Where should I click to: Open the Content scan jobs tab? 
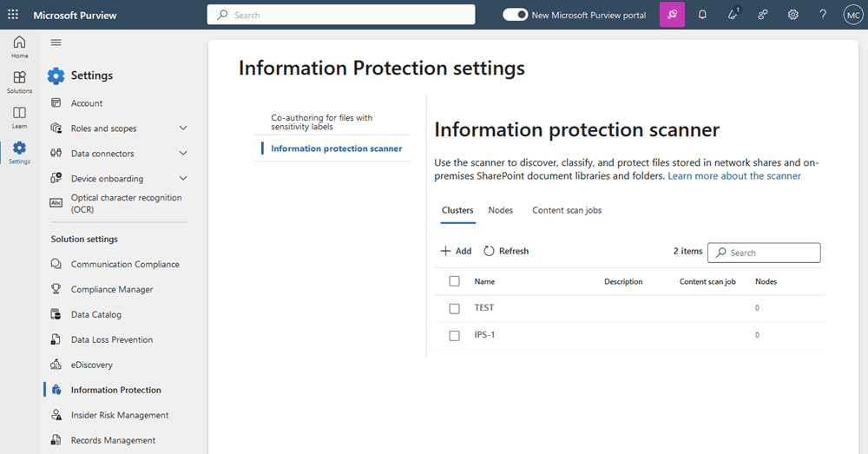coord(567,210)
